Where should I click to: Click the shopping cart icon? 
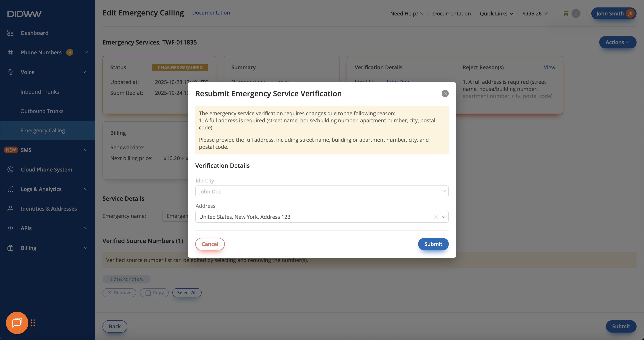(565, 13)
